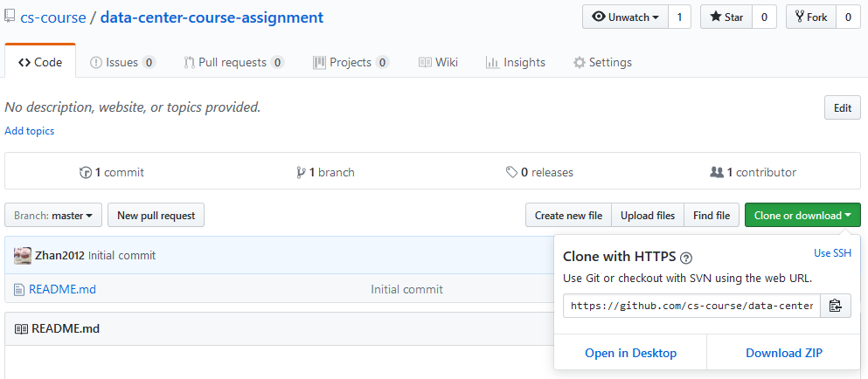Expand the Unwatch notifications dropdown

(625, 17)
